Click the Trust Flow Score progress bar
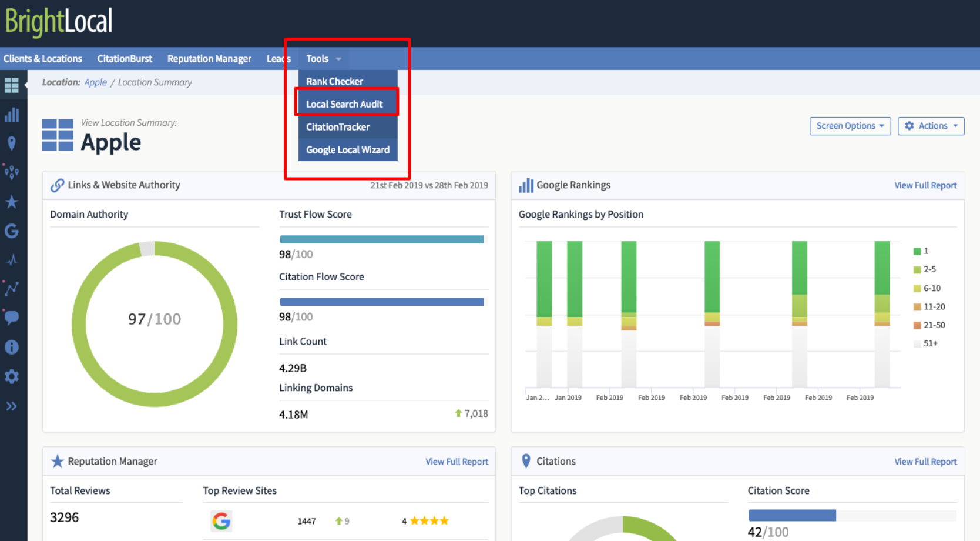980x541 pixels. (x=384, y=239)
